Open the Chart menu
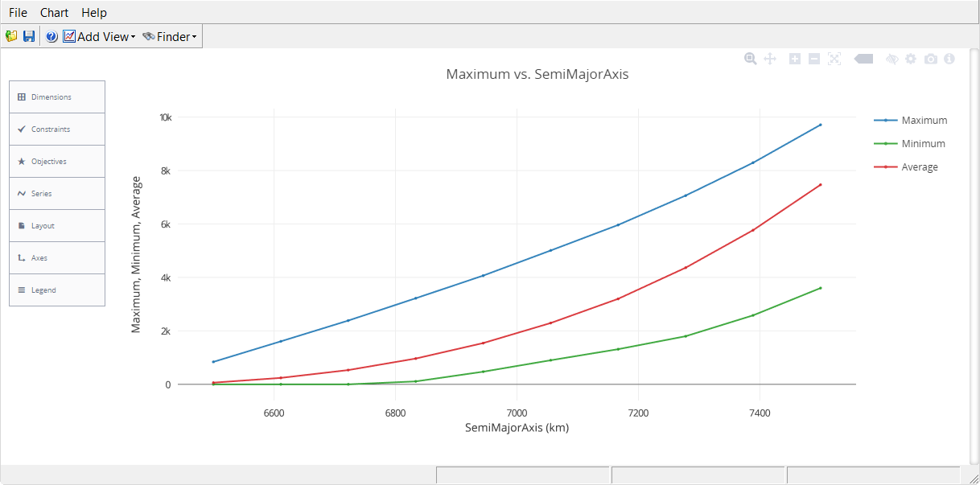Image resolution: width=980 pixels, height=485 pixels. click(54, 13)
